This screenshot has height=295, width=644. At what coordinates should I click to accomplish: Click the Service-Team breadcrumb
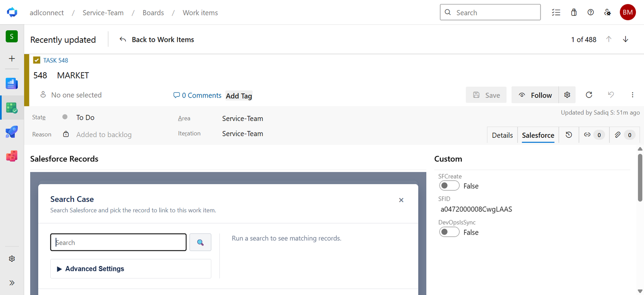[103, 12]
